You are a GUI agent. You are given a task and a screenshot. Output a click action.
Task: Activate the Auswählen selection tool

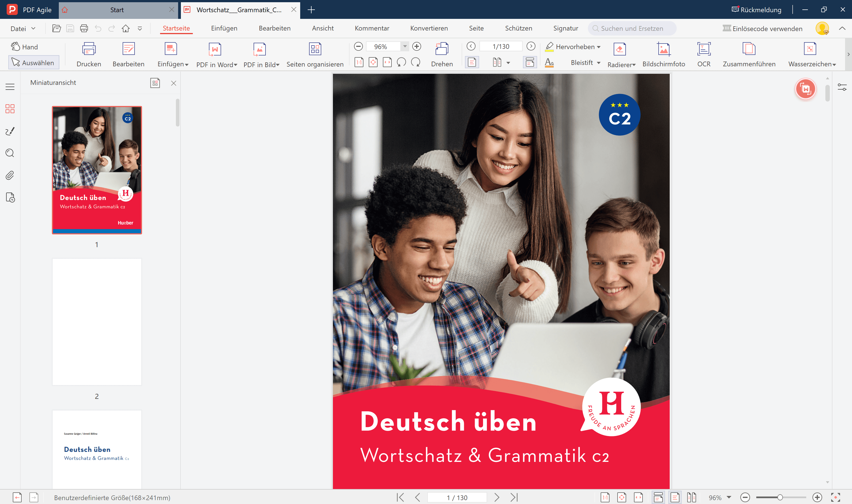coord(33,62)
